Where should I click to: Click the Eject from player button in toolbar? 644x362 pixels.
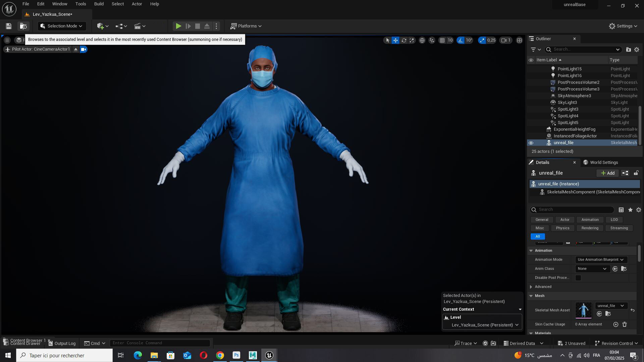(x=207, y=26)
